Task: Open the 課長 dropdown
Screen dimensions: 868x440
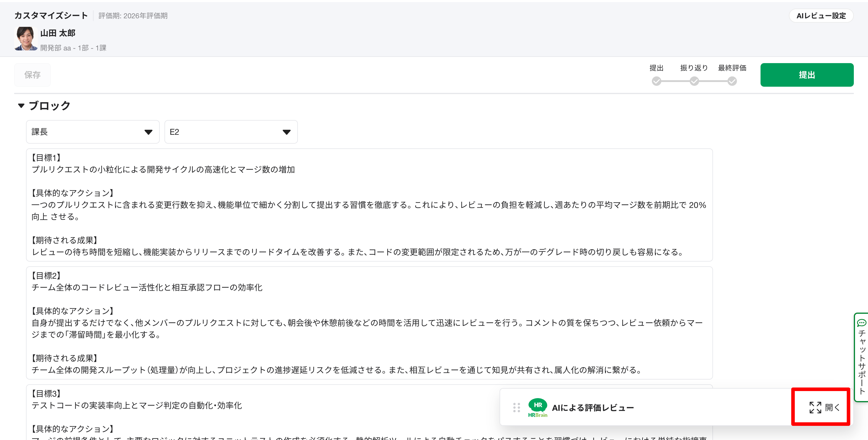Action: click(x=93, y=132)
